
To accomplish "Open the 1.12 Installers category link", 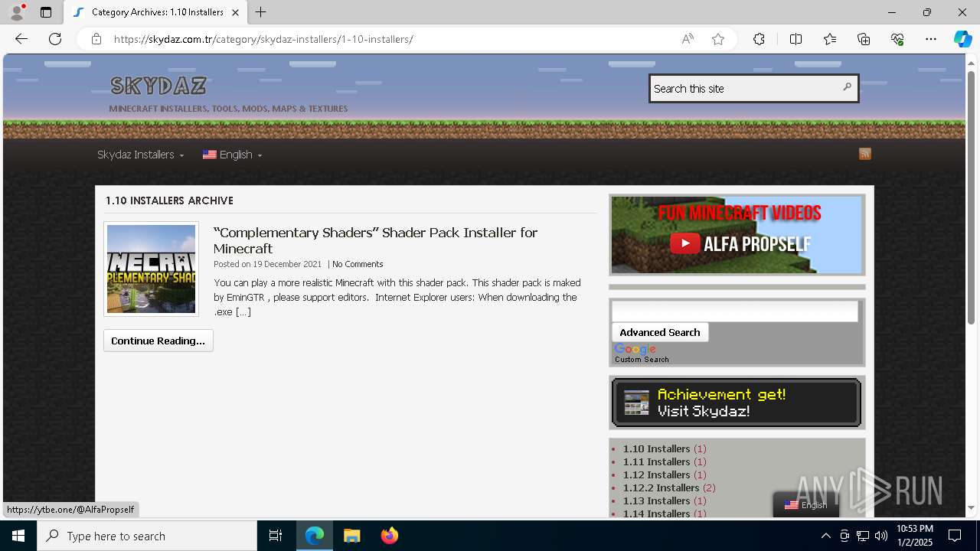I will (656, 474).
